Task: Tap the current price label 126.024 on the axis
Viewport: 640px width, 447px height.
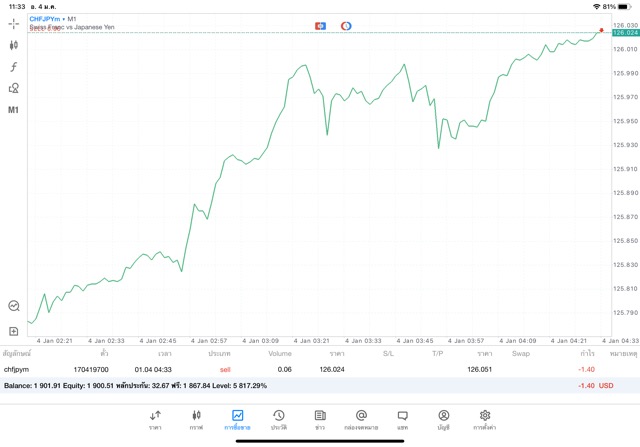Action: 626,33
